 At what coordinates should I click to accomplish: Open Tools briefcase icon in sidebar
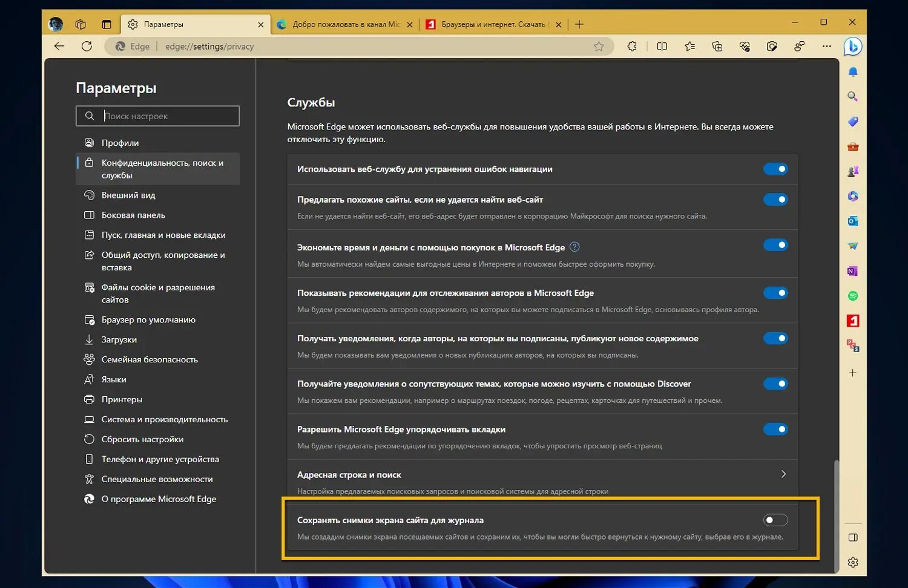(x=853, y=146)
